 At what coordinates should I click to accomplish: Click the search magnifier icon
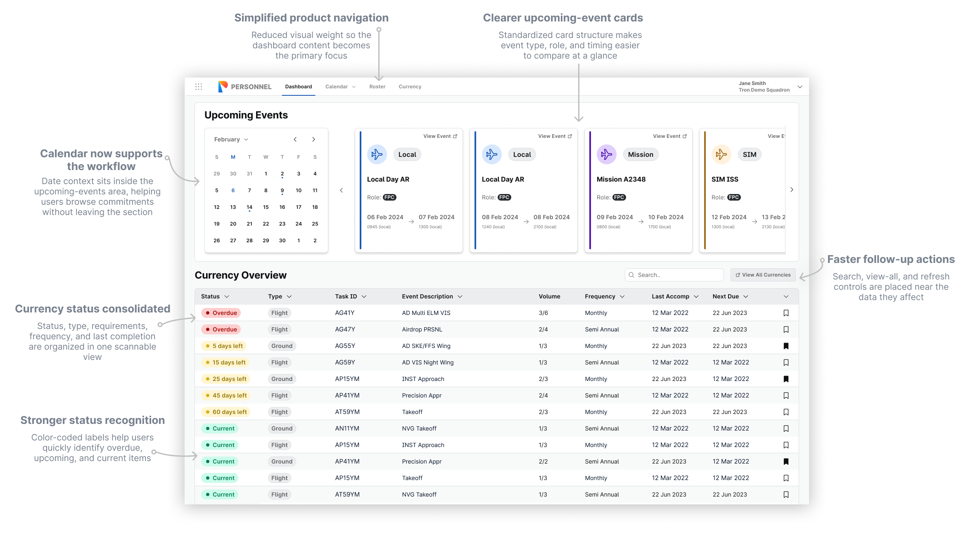coord(631,275)
